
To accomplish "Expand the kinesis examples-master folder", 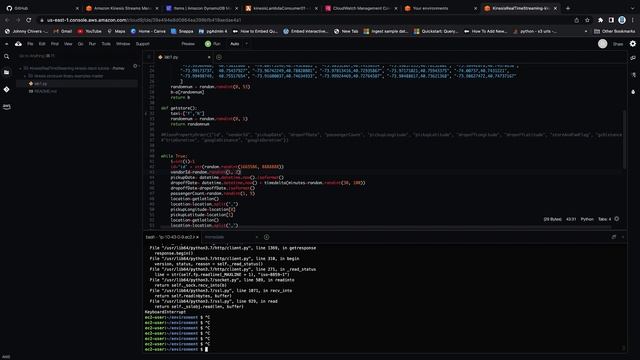I will click(x=25, y=76).
